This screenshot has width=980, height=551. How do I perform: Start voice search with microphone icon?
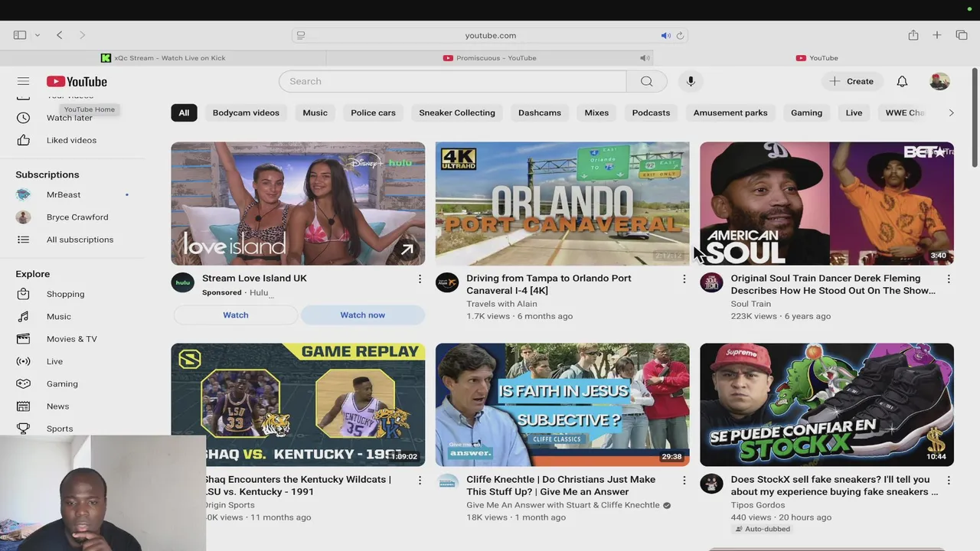(x=691, y=81)
